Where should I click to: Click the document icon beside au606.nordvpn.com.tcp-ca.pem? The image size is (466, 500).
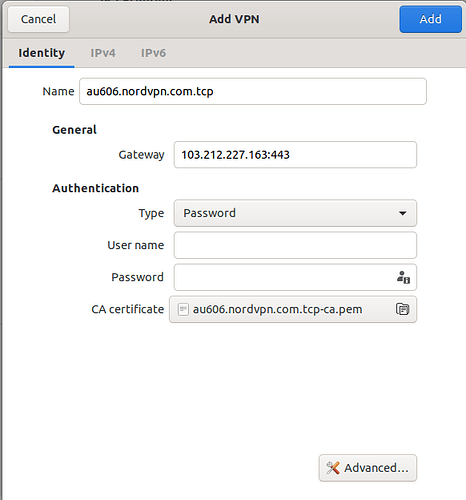click(183, 309)
